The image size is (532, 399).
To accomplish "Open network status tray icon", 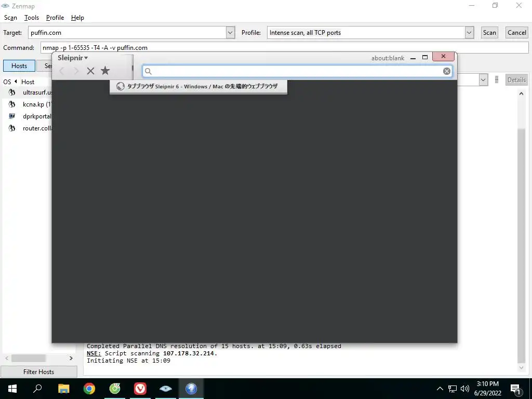I will click(x=453, y=389).
